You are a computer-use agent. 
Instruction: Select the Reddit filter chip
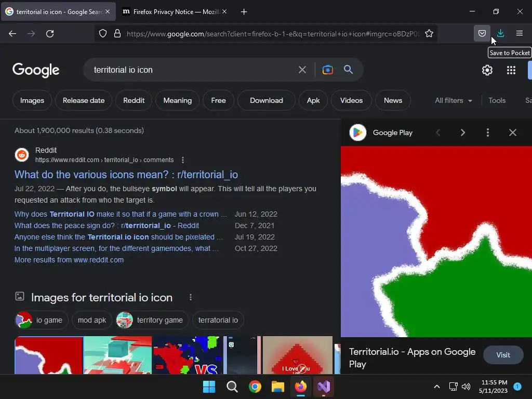[134, 100]
